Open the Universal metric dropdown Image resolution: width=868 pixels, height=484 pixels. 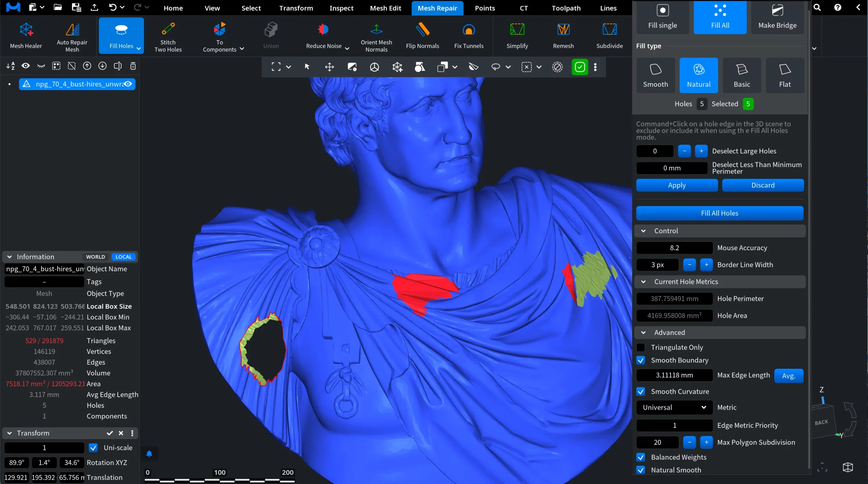click(674, 407)
